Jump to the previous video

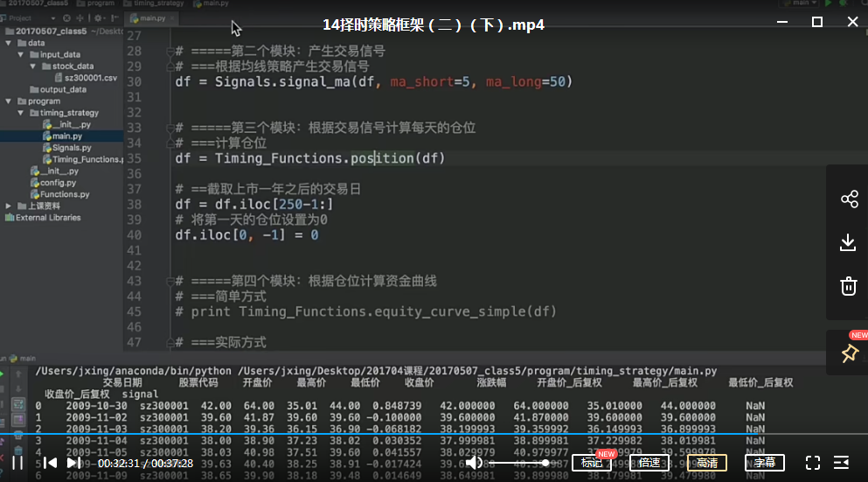tap(50, 463)
